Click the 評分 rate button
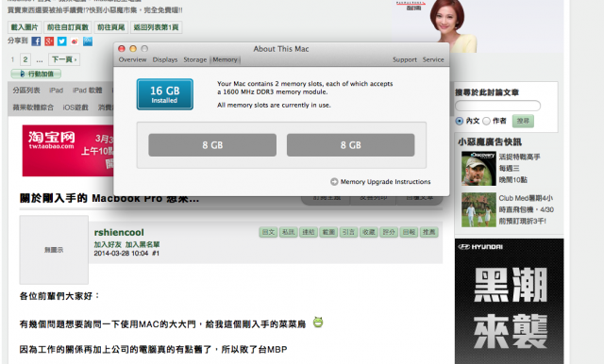 tap(389, 232)
